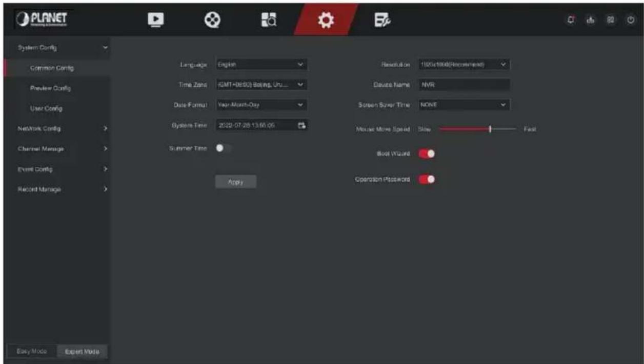Image resolution: width=644 pixels, height=364 pixels.
Task: Click the Fast label of mouse speed
Action: coord(530,130)
